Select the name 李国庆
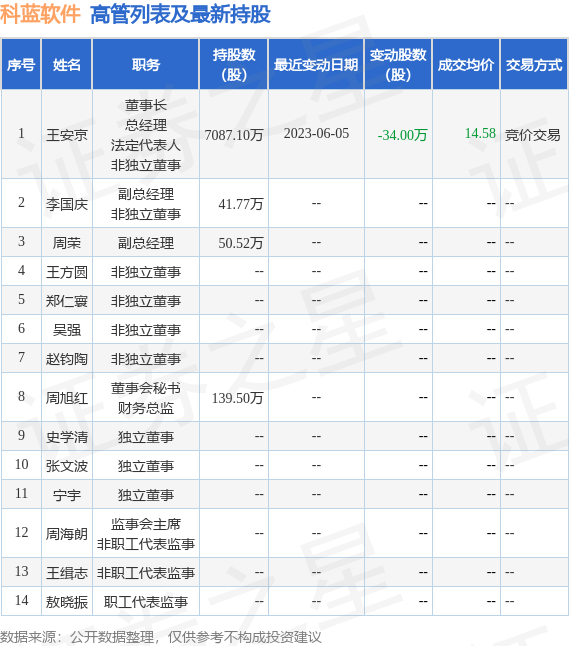Screen dimensions: 569x646 (67, 204)
